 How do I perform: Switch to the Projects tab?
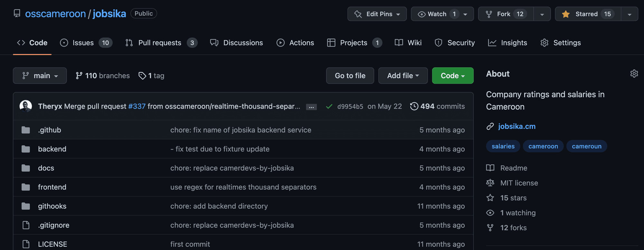(355, 43)
